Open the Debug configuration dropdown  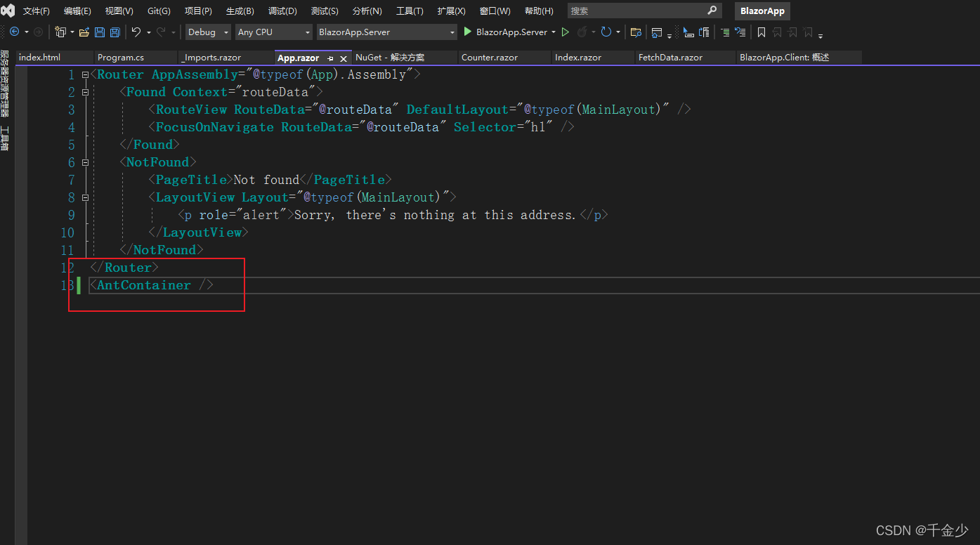click(x=208, y=32)
